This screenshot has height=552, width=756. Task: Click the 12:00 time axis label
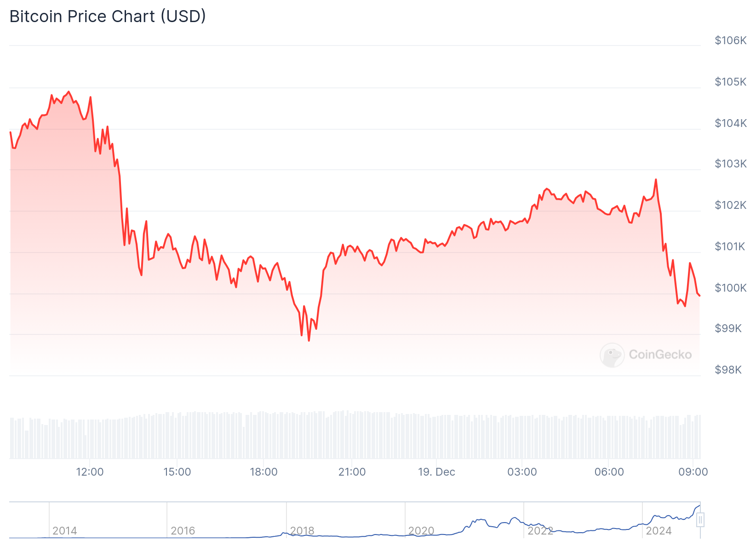[x=90, y=472]
